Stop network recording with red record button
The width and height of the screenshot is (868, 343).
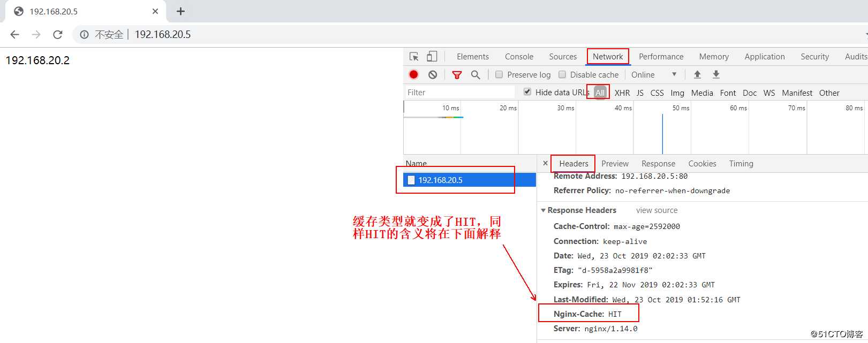(x=413, y=74)
